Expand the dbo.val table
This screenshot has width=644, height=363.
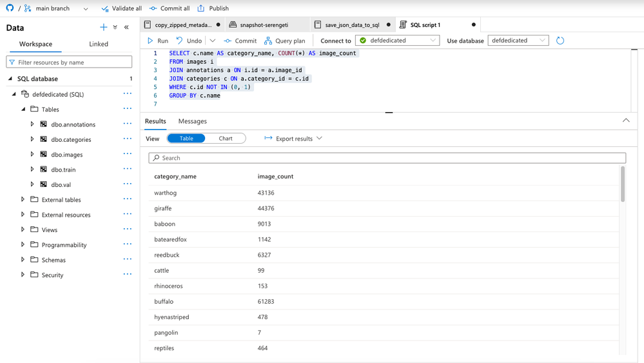click(x=32, y=184)
